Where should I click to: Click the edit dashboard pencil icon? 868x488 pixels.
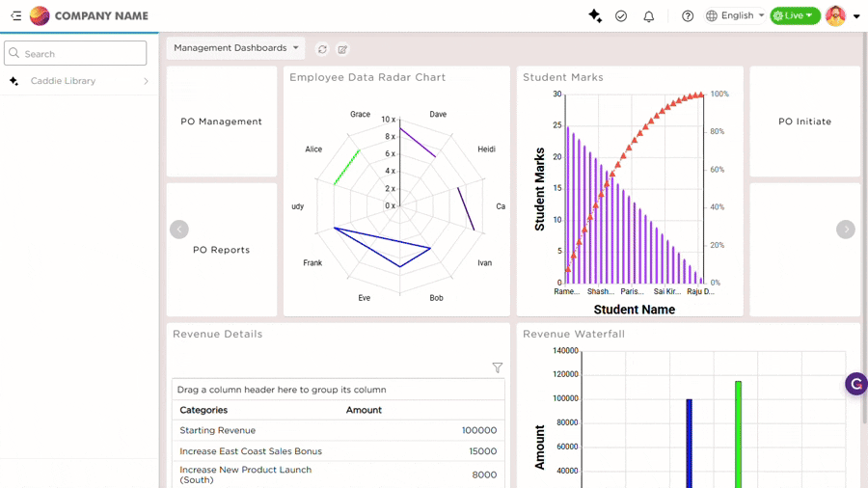(x=342, y=48)
